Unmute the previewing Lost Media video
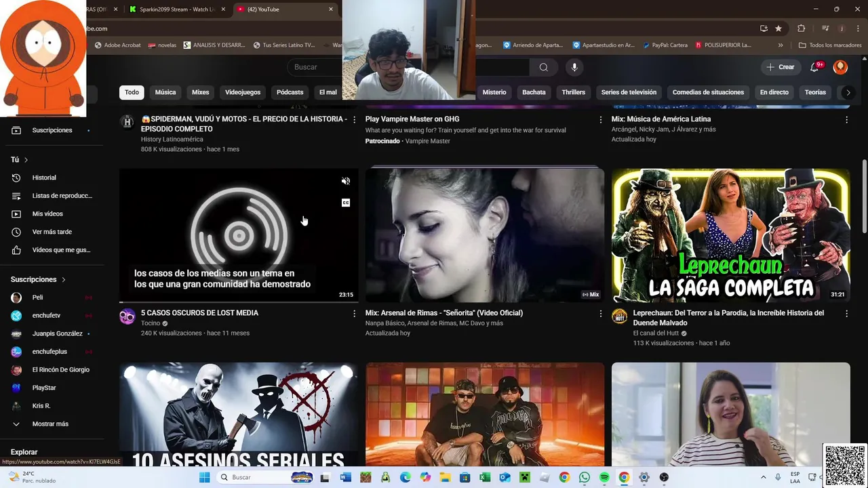The width and height of the screenshot is (868, 488). (346, 181)
